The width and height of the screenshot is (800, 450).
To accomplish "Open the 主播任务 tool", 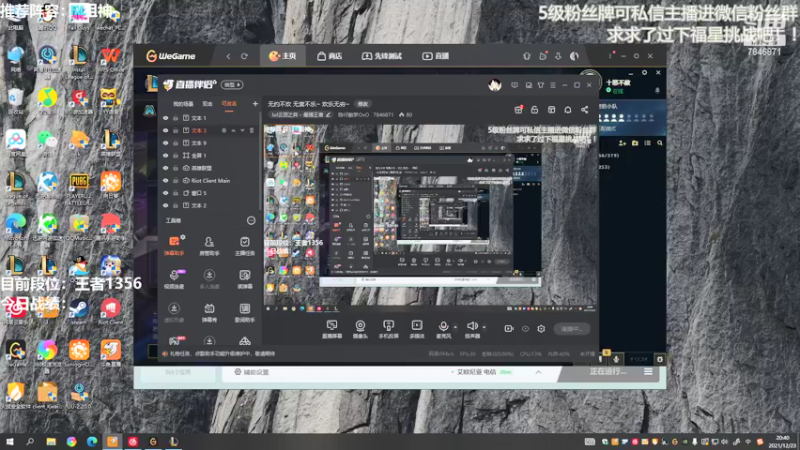I will [244, 245].
